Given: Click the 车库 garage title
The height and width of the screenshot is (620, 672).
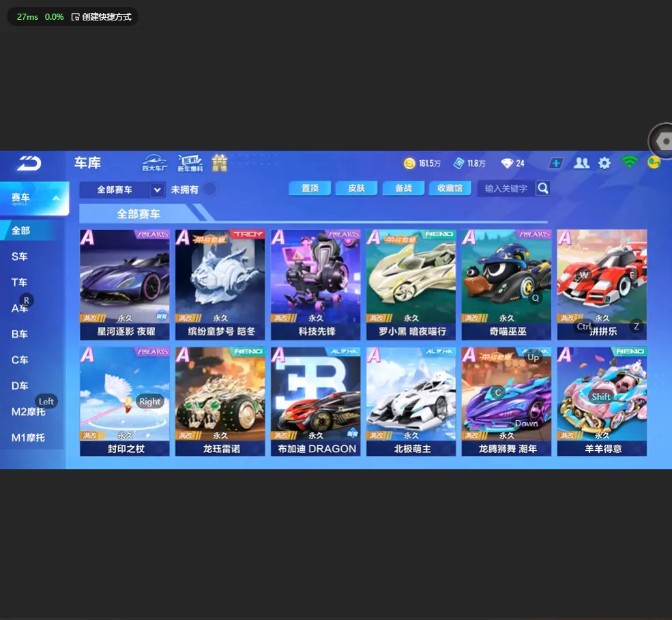Looking at the screenshot, I should pos(87,163).
